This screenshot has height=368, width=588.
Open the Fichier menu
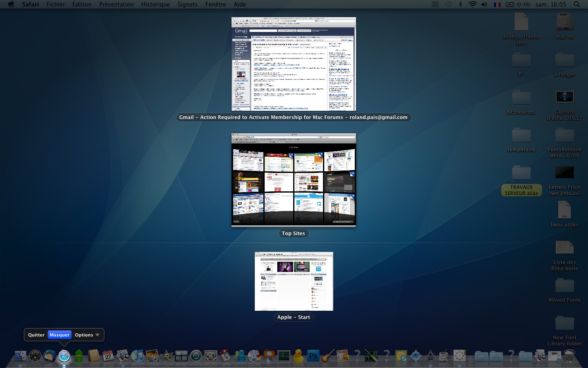pyautogui.click(x=56, y=4)
